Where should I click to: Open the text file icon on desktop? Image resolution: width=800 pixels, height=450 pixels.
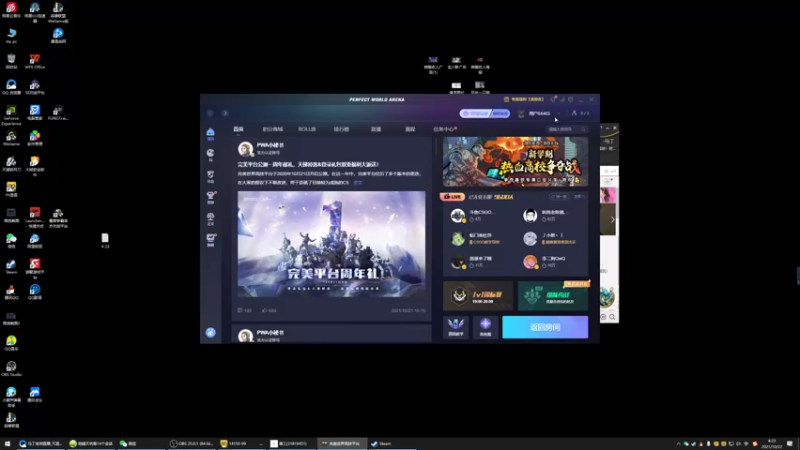(105, 240)
